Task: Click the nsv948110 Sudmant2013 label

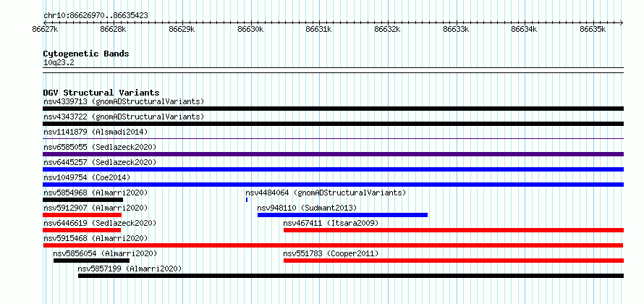Action: pos(308,208)
